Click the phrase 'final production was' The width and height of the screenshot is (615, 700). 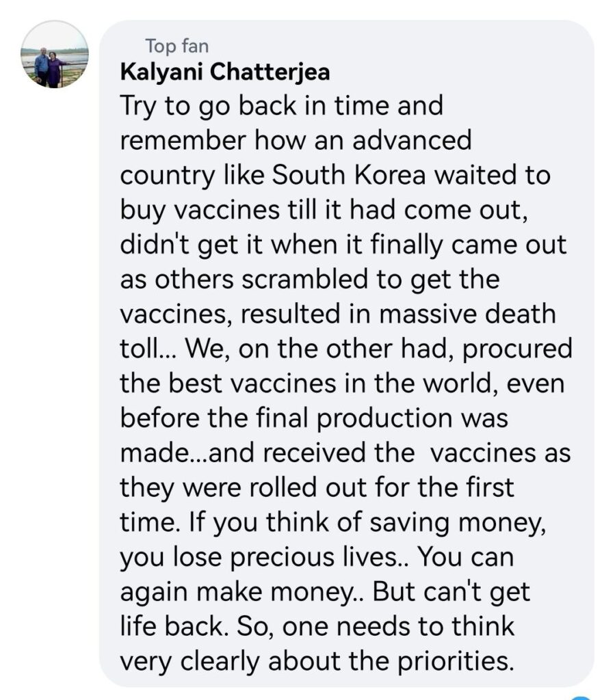click(382, 419)
